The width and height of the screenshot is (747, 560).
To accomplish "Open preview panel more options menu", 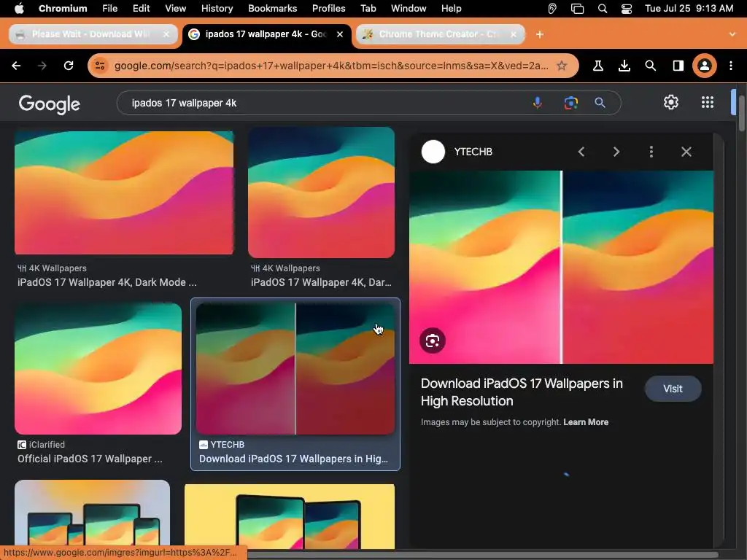I will click(x=651, y=152).
